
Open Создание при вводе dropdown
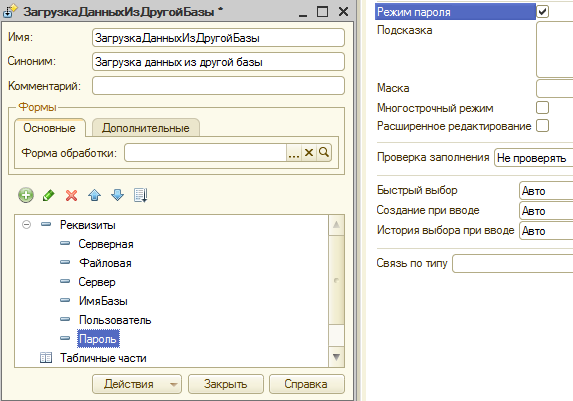[x=546, y=211]
